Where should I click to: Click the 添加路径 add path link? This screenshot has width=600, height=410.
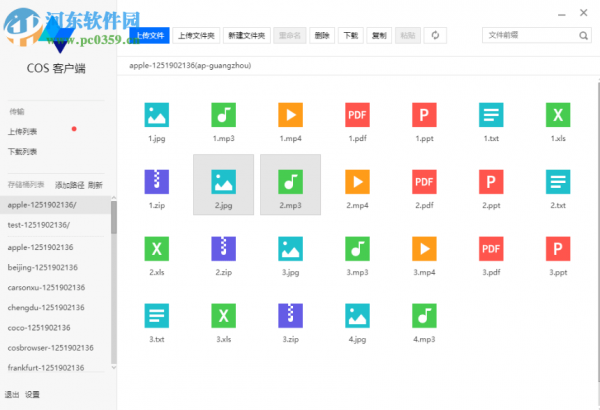tap(69, 185)
